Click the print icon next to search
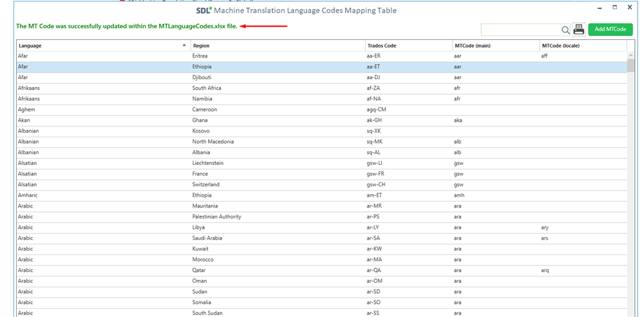644x317 pixels. point(579,29)
